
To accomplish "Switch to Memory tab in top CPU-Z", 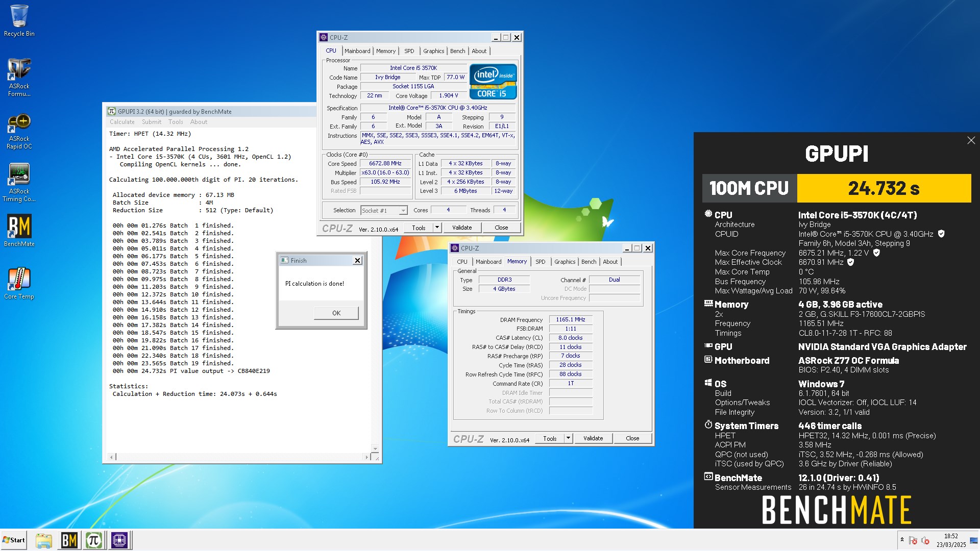I will pos(386,51).
